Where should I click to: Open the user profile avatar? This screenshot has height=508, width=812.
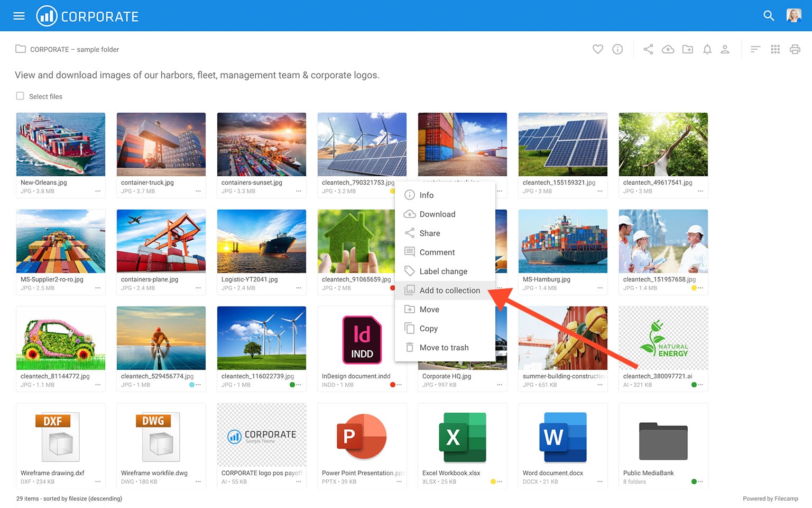pos(793,16)
